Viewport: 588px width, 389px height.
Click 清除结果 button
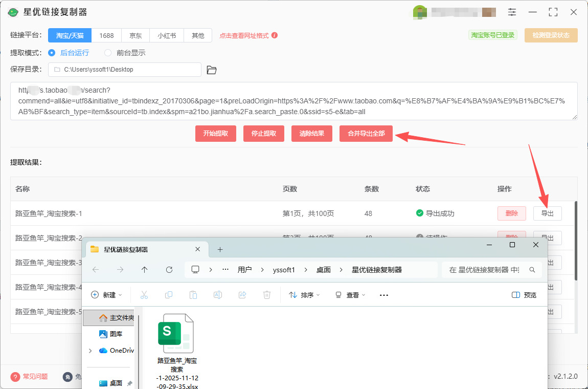click(311, 134)
